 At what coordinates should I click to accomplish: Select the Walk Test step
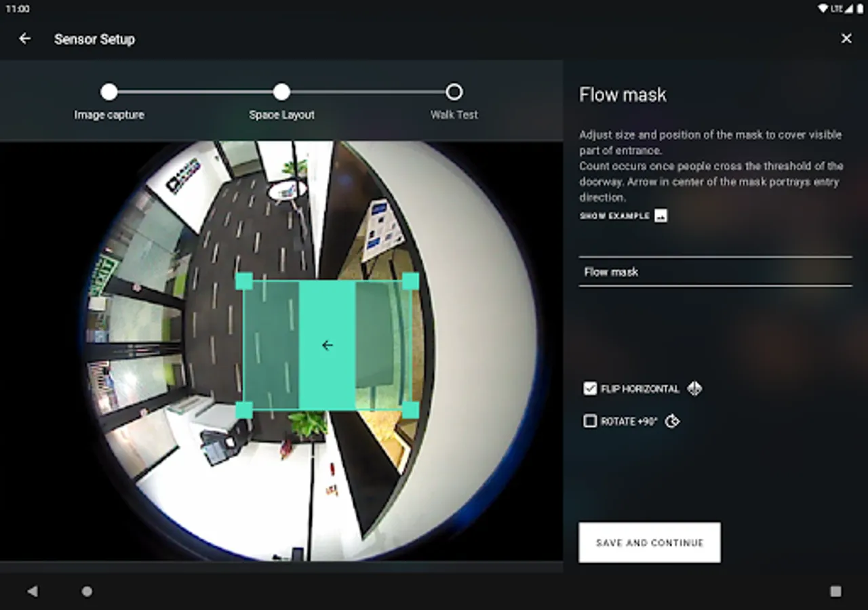point(454,92)
